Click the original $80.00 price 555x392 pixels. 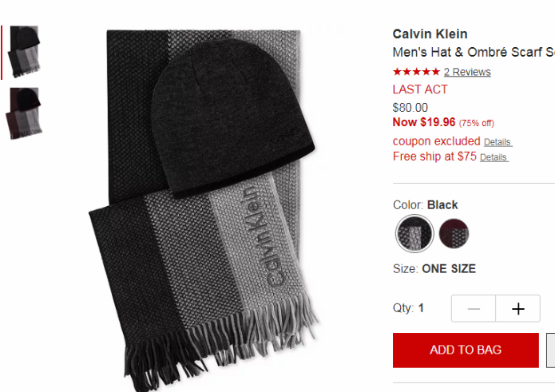click(x=410, y=108)
